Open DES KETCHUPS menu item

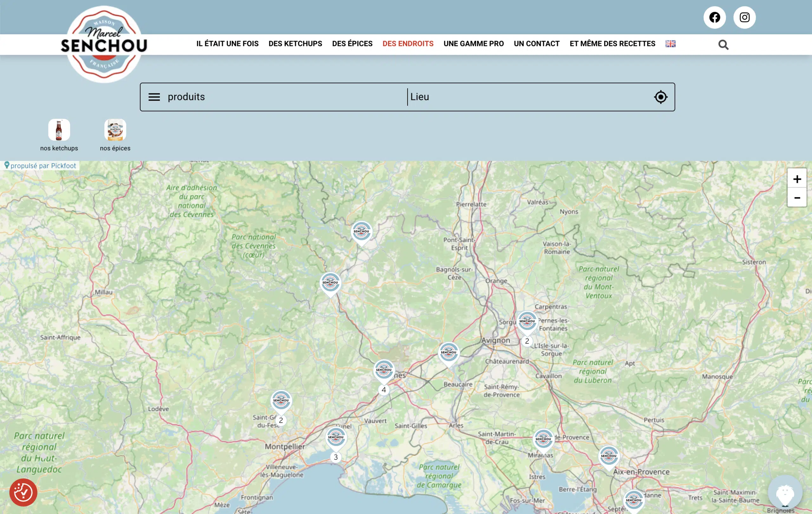295,43
